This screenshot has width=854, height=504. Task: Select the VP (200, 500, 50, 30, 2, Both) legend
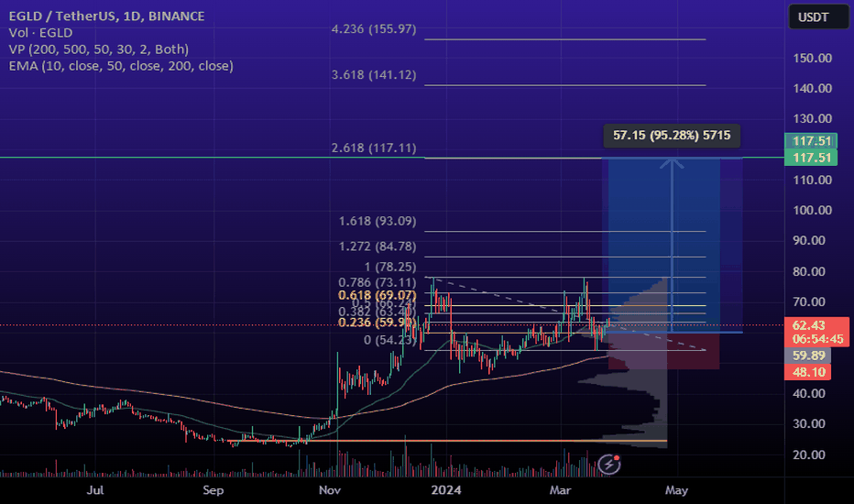[x=99, y=49]
